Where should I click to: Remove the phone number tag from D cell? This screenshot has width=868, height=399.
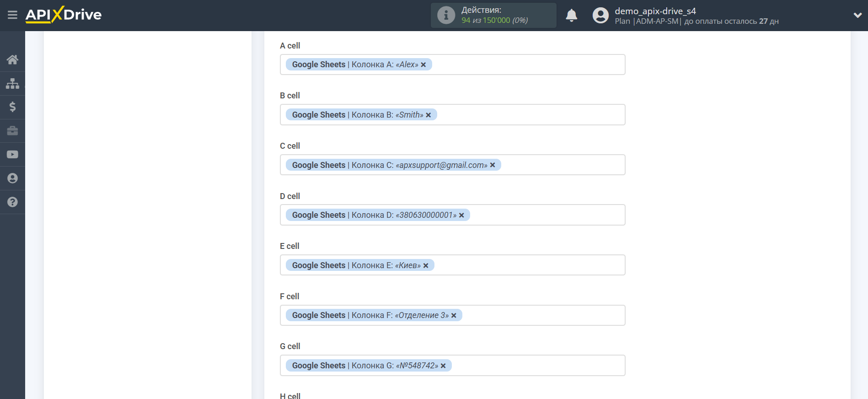click(461, 216)
